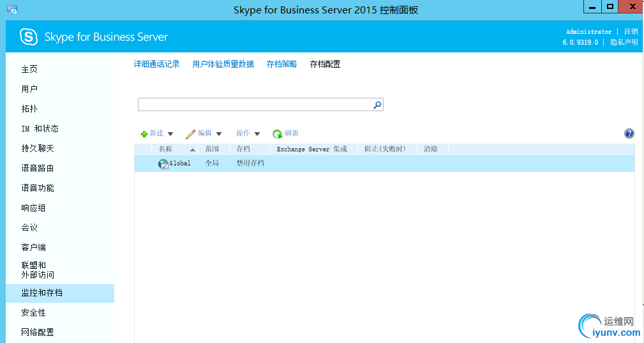This screenshot has height=343, width=644.
Task: Open 用户 in the left navigation
Action: (x=29, y=89)
